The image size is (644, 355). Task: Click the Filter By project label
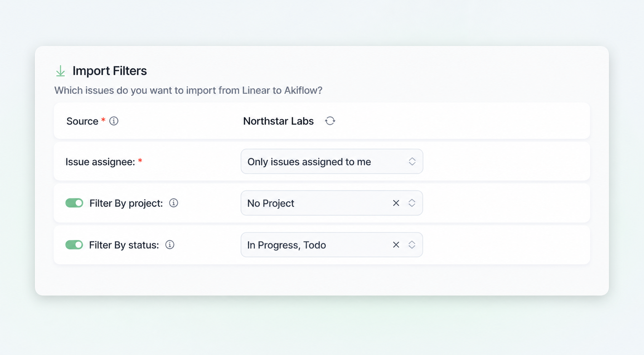pyautogui.click(x=126, y=203)
